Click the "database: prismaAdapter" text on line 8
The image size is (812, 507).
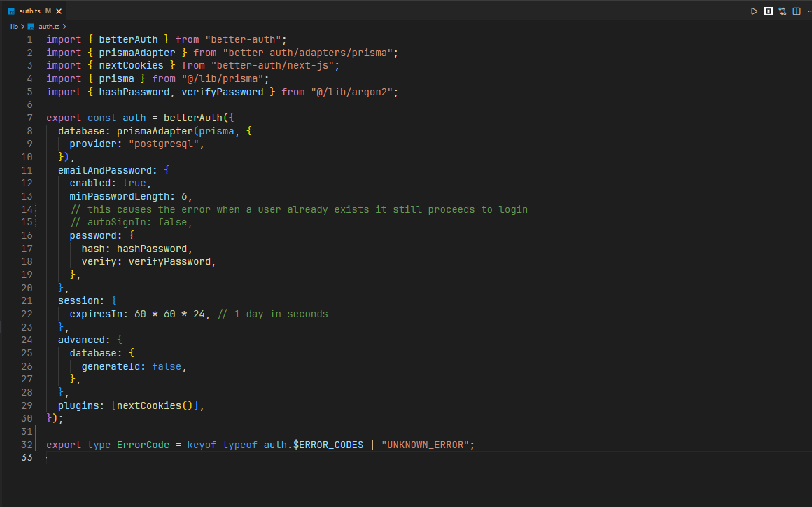[x=125, y=131]
